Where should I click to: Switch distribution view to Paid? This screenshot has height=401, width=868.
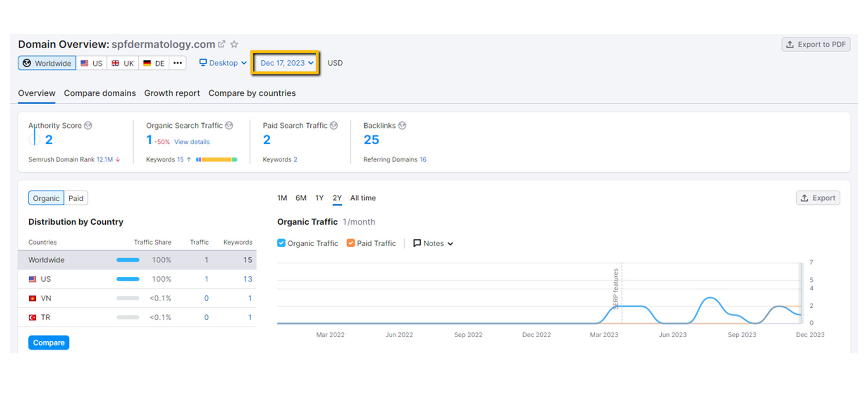76,198
